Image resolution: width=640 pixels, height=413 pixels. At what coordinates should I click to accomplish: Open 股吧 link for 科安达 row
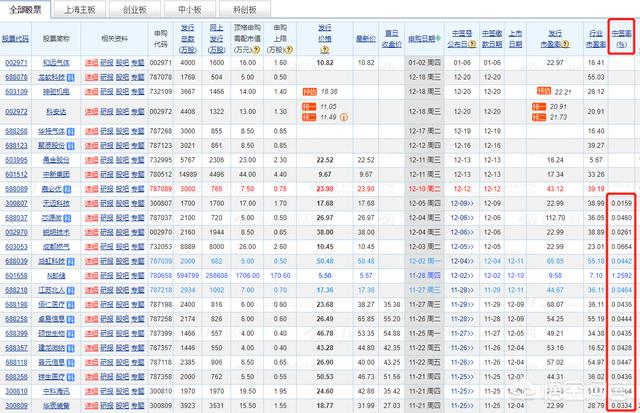pyautogui.click(x=122, y=110)
